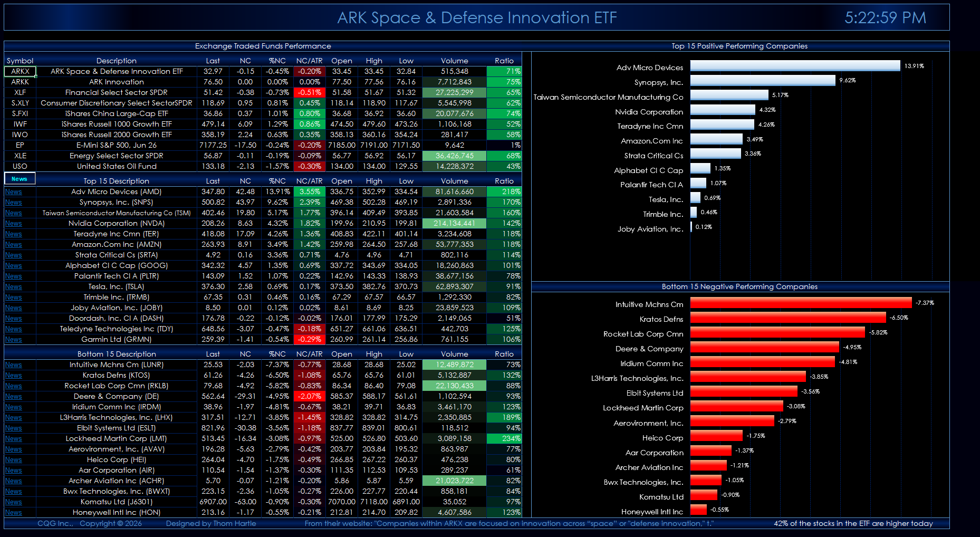Open News link for Lockheed Martin Corp (LMT)

(14, 439)
